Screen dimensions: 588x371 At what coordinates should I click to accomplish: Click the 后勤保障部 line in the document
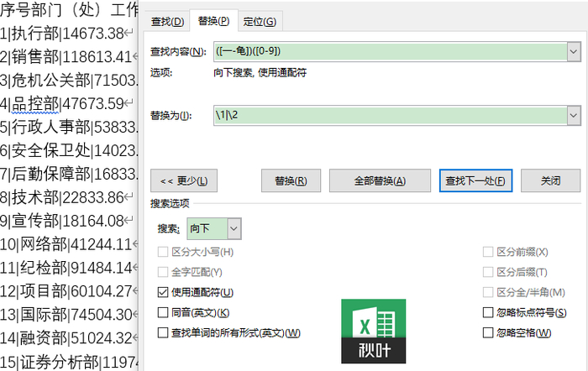tap(69, 175)
